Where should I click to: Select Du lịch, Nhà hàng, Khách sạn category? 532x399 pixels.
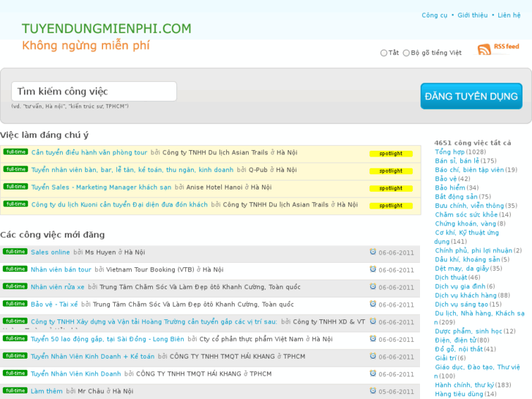(479, 318)
